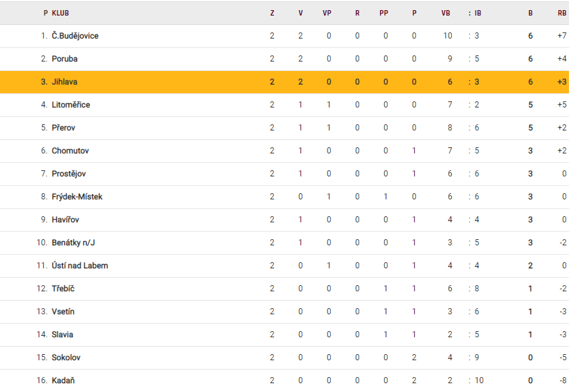The image size is (571, 392).
Task: Select Chomutov in the standings
Action: [70, 151]
